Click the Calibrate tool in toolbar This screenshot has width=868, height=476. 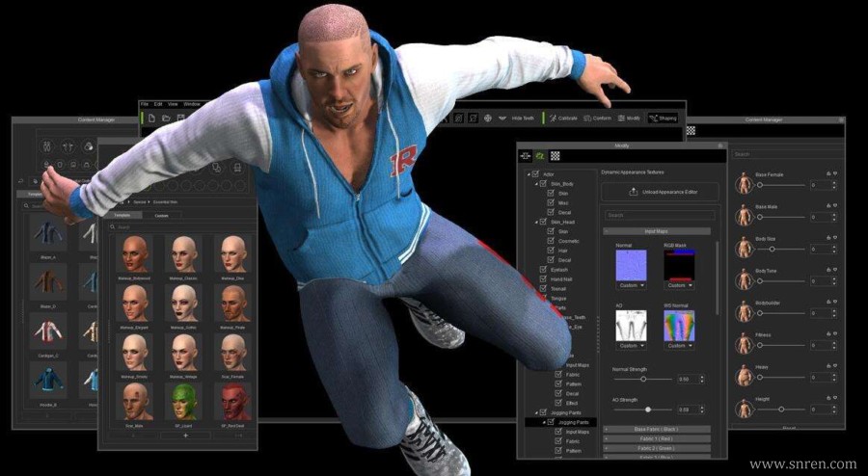563,119
